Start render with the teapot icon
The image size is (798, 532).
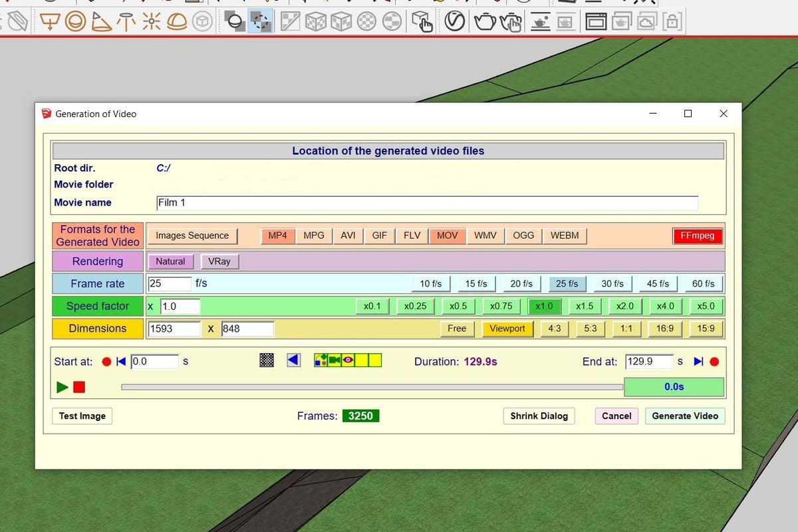click(x=485, y=23)
